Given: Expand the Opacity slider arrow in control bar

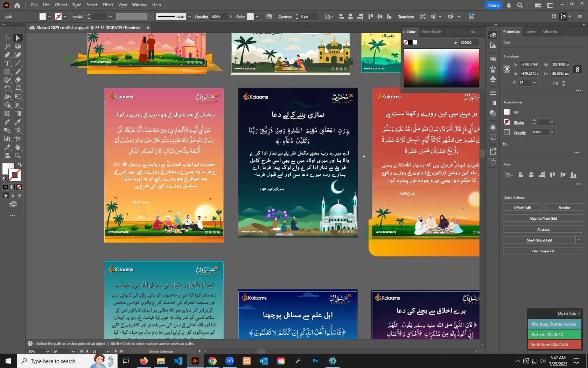Looking at the screenshot, I should (231, 16).
